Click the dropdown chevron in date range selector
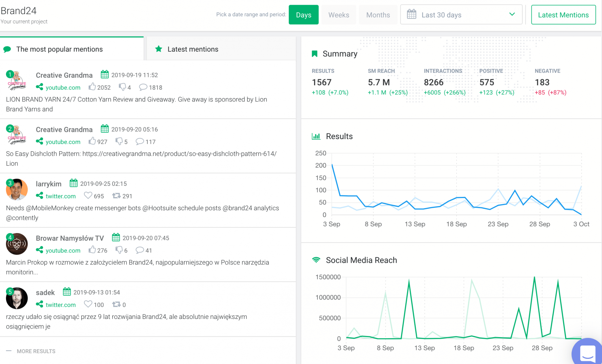Image resolution: width=602 pixels, height=364 pixels. pos(512,14)
